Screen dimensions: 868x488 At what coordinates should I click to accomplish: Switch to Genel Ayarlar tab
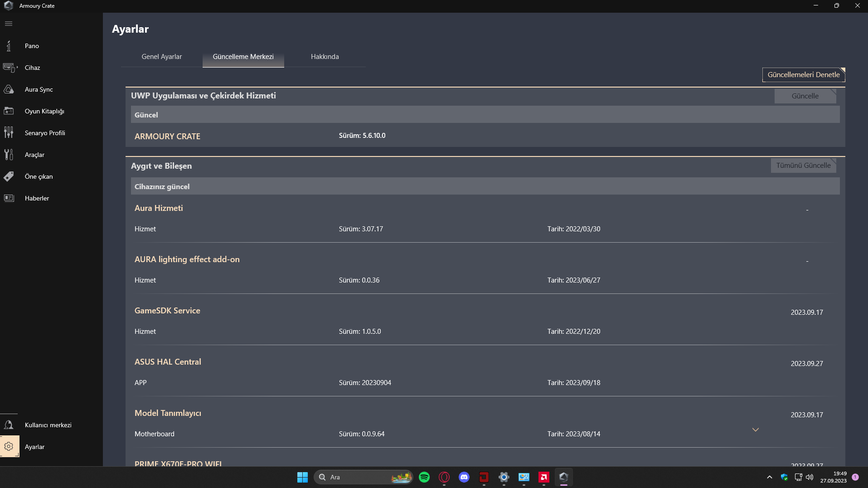coord(162,57)
